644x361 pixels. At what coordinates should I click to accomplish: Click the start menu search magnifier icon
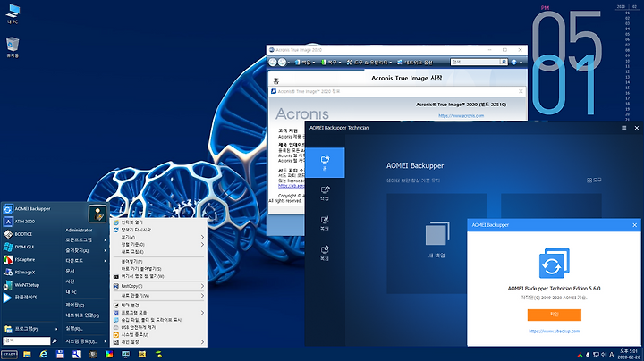pyautogui.click(x=55, y=341)
